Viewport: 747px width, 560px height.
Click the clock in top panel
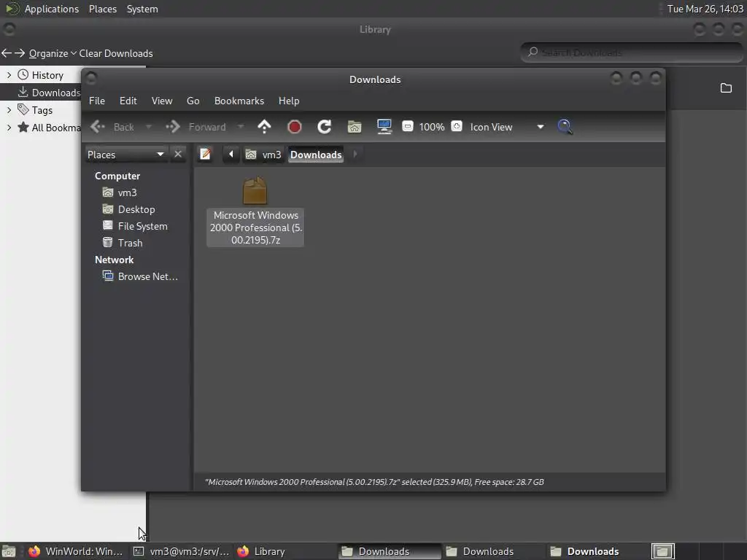pos(705,9)
